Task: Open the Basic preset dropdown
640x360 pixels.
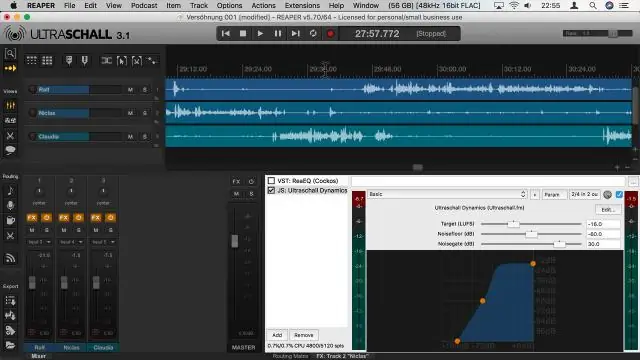Action: click(x=447, y=195)
